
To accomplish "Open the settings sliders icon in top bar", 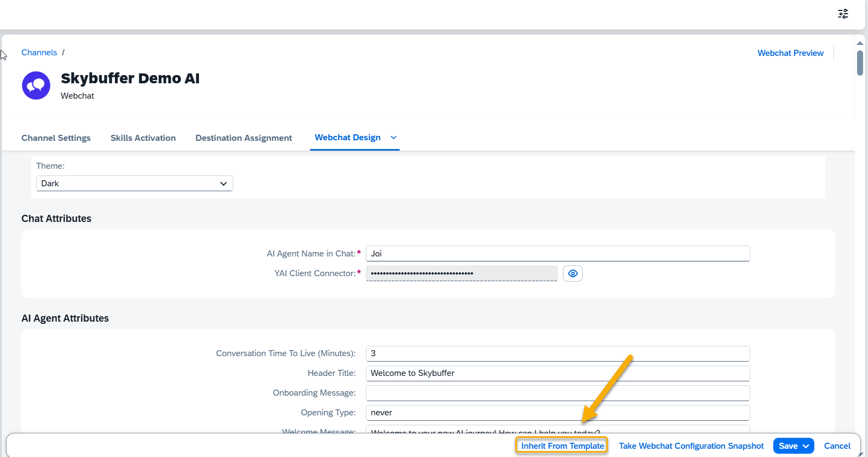I will point(843,14).
